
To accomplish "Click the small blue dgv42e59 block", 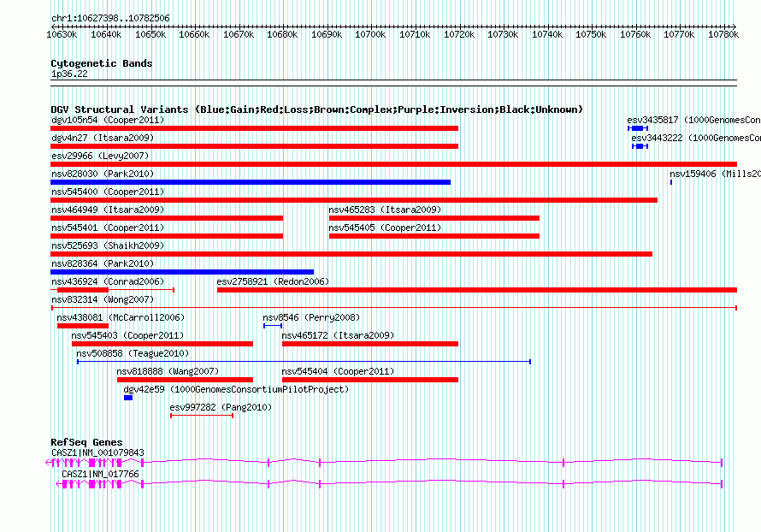I will tap(128, 398).
